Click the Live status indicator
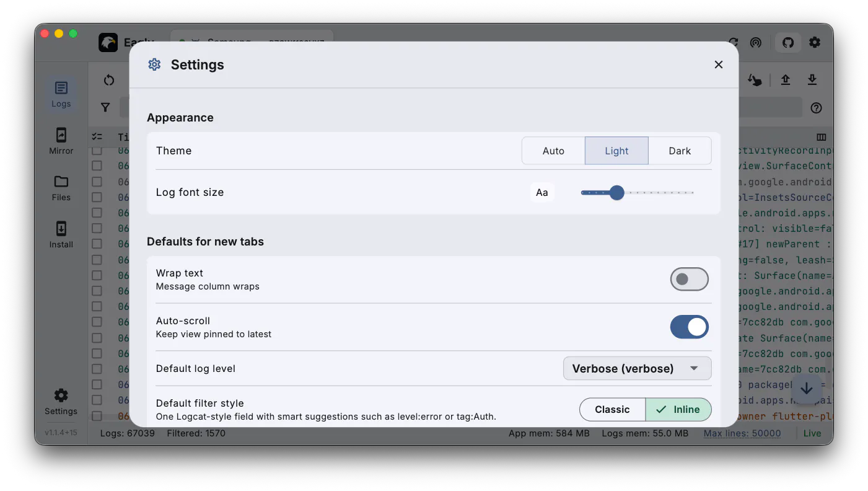 812,433
